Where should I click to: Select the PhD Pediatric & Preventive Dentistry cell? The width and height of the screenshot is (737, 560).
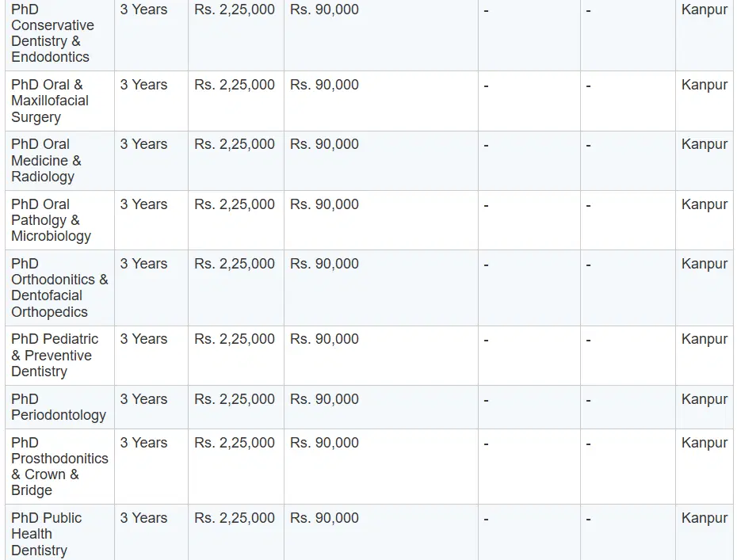[x=55, y=355]
